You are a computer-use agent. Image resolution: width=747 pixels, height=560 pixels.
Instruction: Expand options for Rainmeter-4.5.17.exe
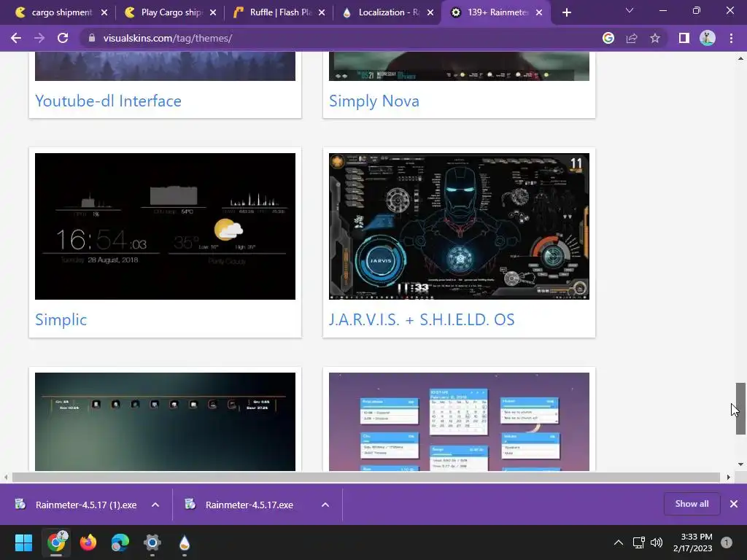[325, 505]
